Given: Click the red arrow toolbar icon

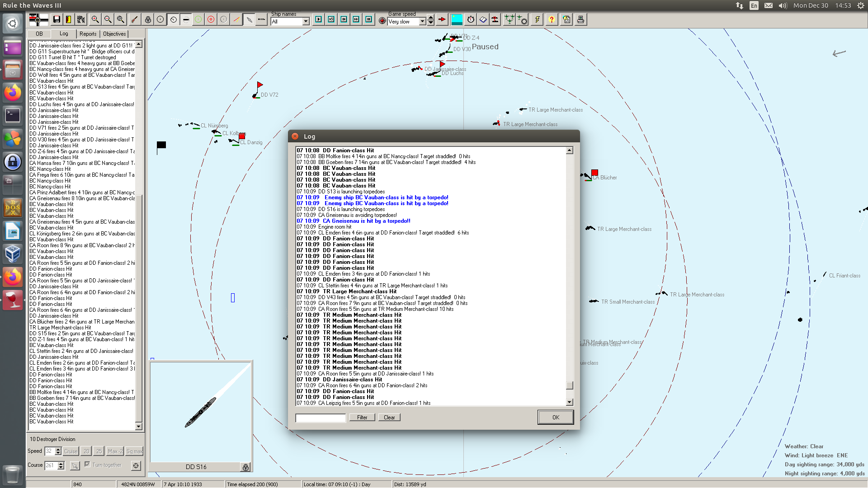Looking at the screenshot, I should point(442,19).
